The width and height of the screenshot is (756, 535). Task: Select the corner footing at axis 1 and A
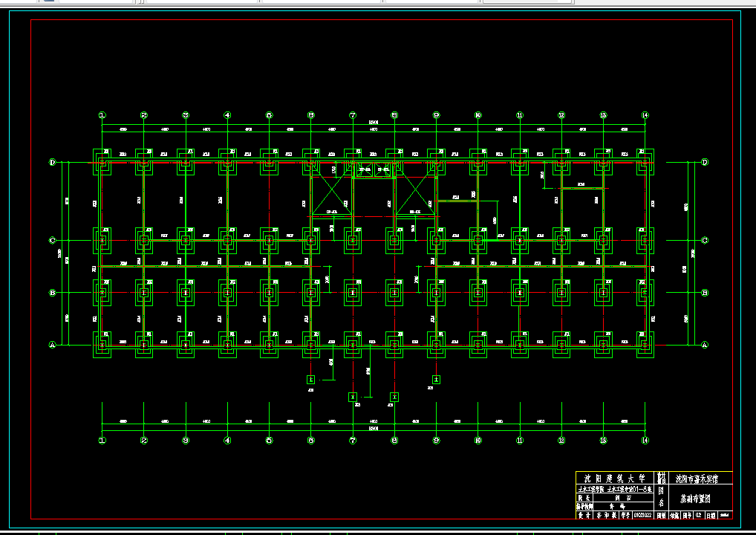(102, 345)
